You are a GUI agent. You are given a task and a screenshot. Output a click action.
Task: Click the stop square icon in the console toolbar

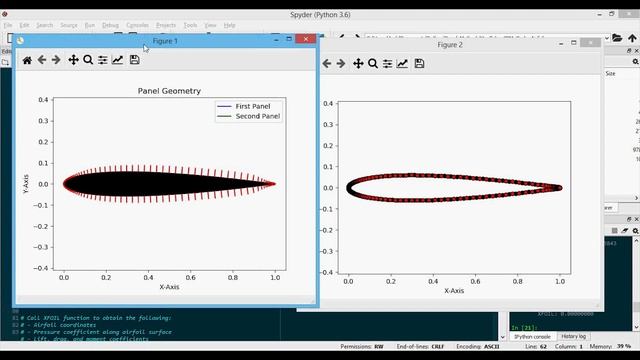(x=614, y=231)
